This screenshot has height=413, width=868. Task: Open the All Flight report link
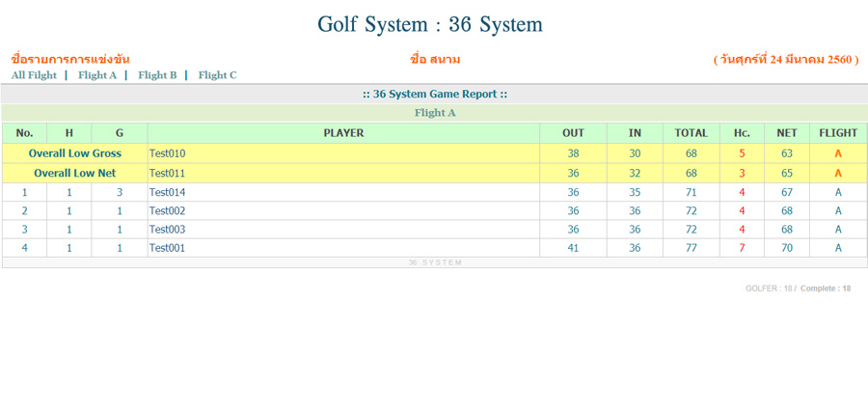coord(34,75)
